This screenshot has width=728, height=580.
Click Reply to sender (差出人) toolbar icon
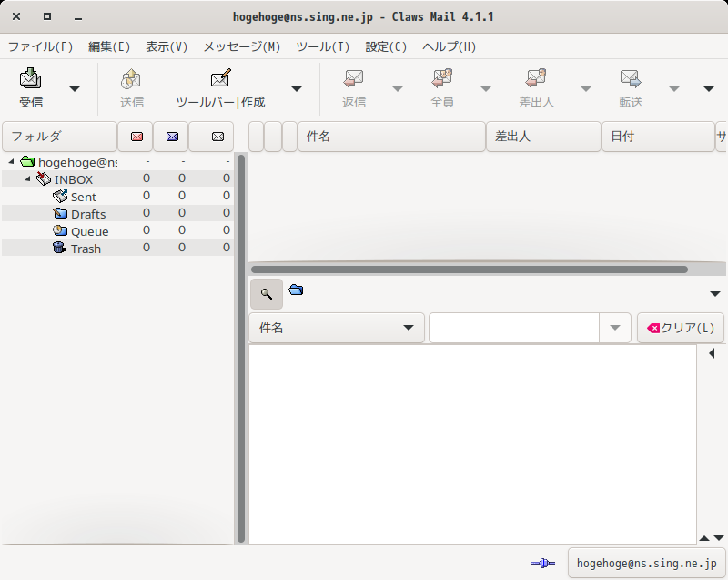coord(536,88)
